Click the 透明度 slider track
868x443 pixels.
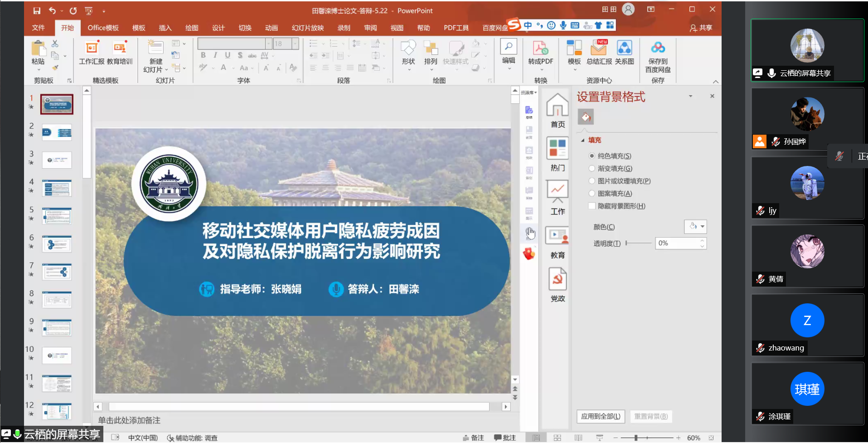point(638,243)
